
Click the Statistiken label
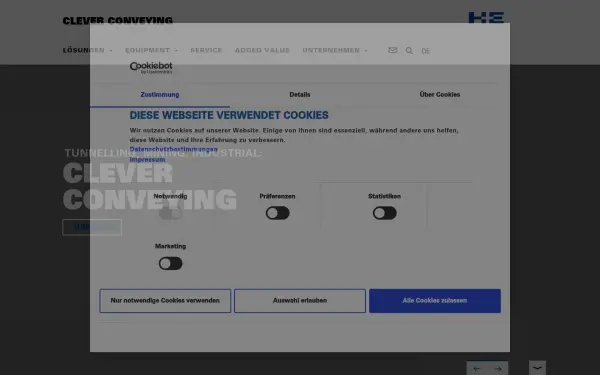(385, 196)
